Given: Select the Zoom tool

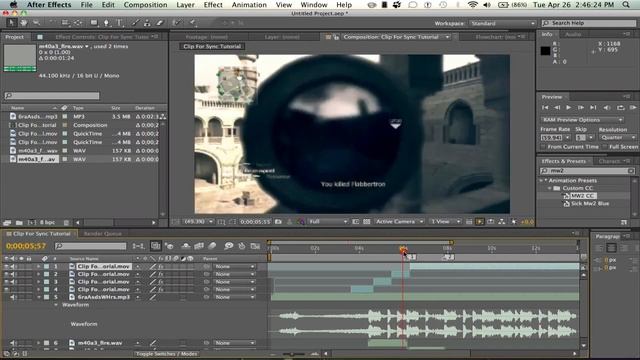Looking at the screenshot, I should (x=36, y=23).
